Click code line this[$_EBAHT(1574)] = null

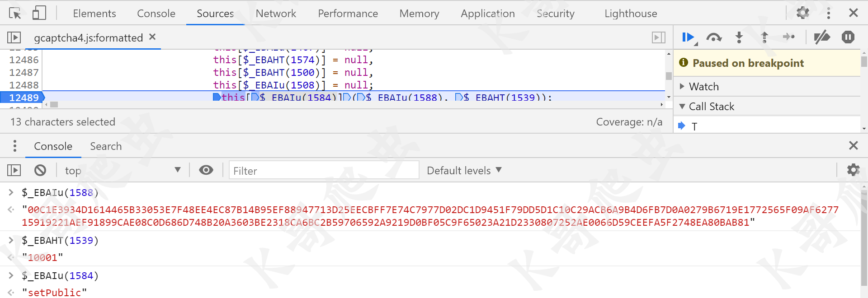coord(293,60)
